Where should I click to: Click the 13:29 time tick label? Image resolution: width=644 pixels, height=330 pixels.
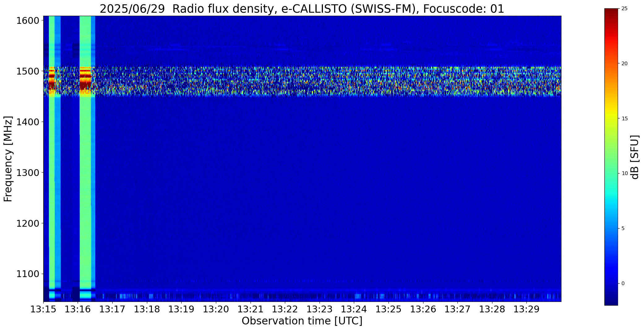tap(527, 309)
